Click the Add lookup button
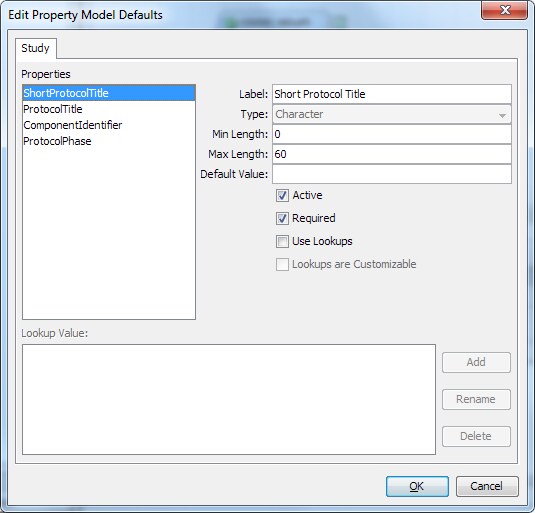The image size is (535, 513). [476, 362]
